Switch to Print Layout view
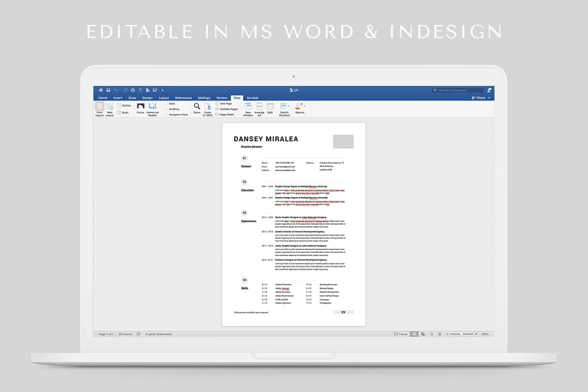Screen dimensions: 588x392 (x=99, y=109)
